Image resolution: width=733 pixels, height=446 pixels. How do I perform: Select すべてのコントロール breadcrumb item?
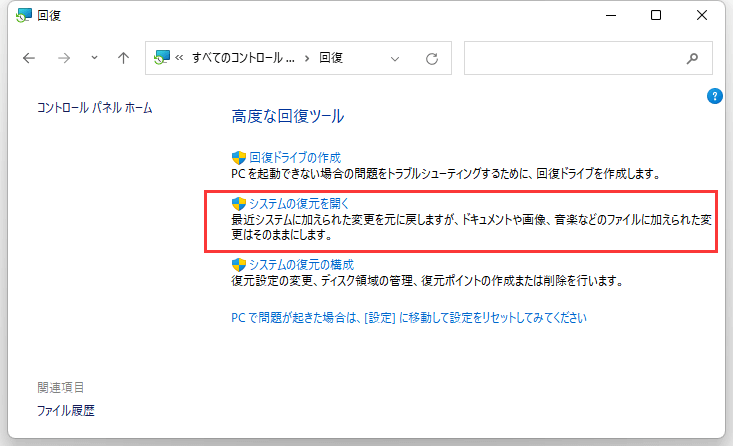point(243,58)
